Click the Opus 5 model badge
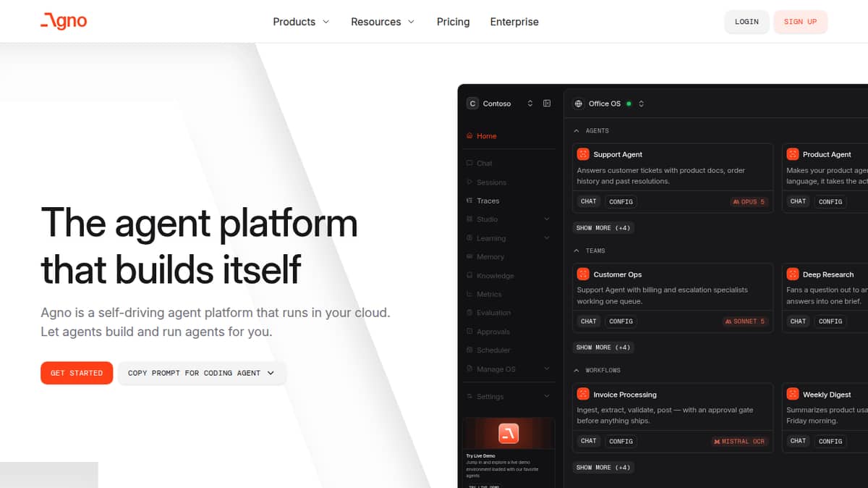868x488 pixels. pyautogui.click(x=749, y=202)
